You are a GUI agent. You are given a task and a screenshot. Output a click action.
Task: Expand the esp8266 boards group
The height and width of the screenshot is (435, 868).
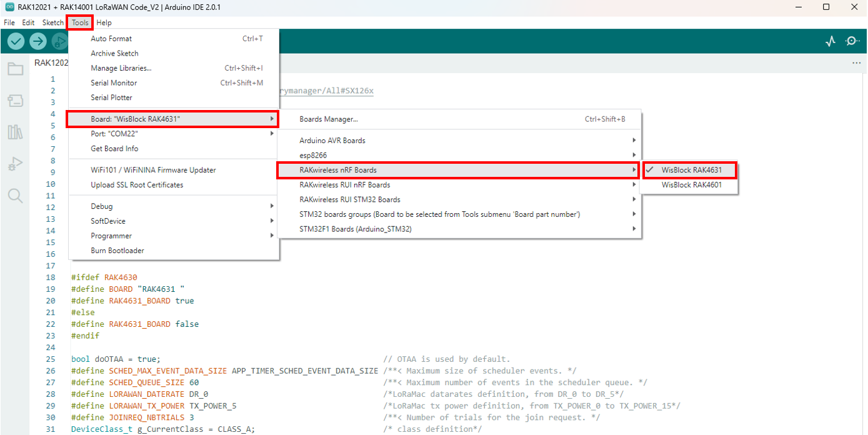pyautogui.click(x=459, y=155)
